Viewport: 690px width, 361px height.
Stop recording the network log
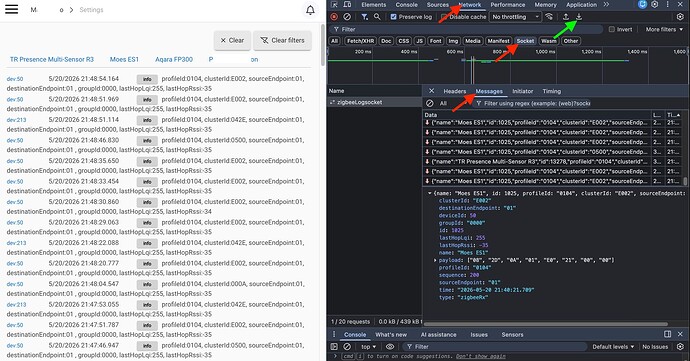pyautogui.click(x=334, y=17)
